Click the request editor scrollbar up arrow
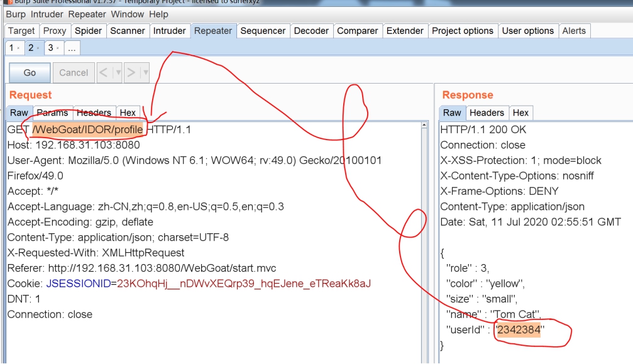The height and width of the screenshot is (364, 633). click(x=424, y=125)
